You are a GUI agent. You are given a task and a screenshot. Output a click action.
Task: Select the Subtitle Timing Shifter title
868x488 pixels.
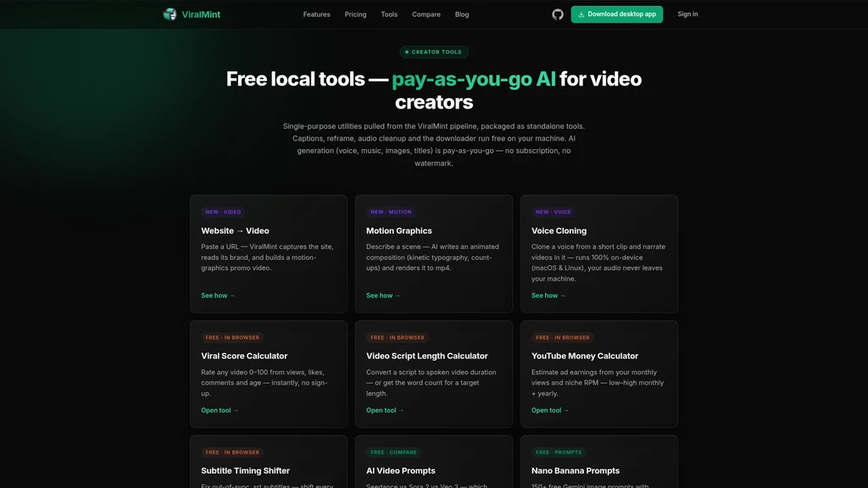pyautogui.click(x=245, y=471)
